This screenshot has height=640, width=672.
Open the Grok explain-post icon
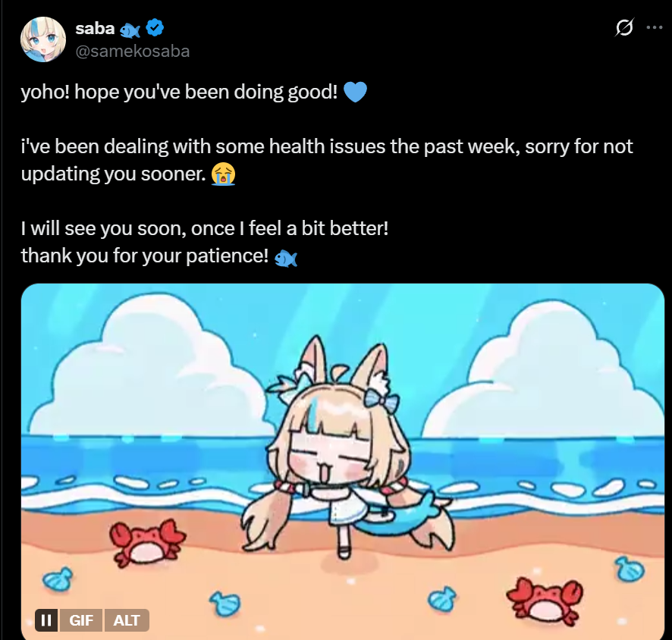[x=624, y=27]
